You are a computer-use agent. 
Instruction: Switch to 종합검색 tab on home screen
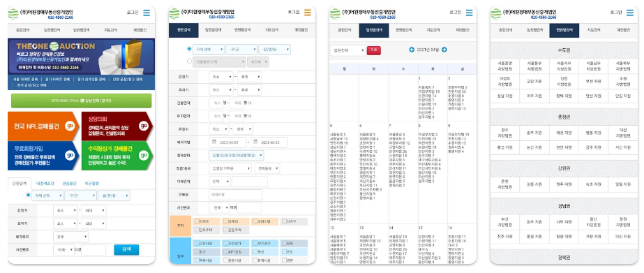[x=22, y=30]
